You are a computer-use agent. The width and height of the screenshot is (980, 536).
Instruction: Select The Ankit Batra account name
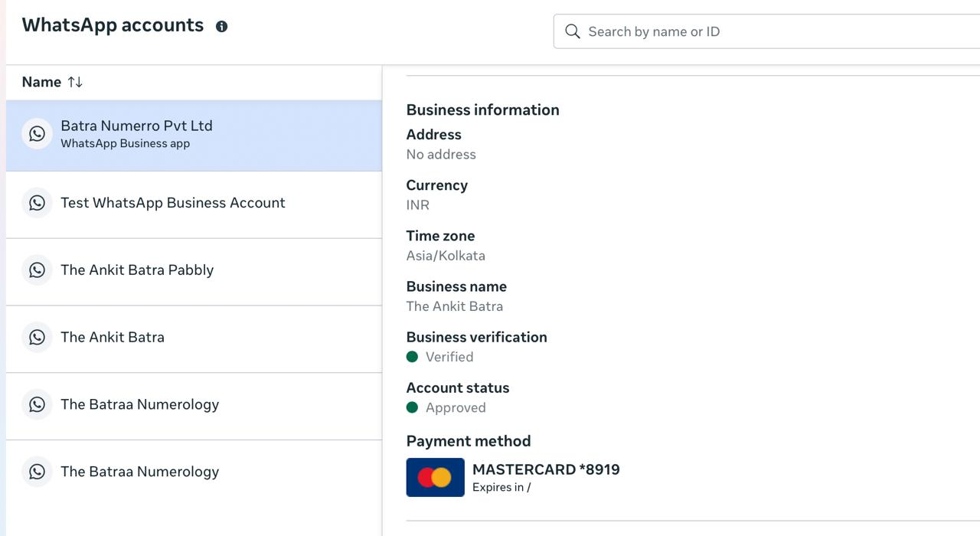point(113,338)
